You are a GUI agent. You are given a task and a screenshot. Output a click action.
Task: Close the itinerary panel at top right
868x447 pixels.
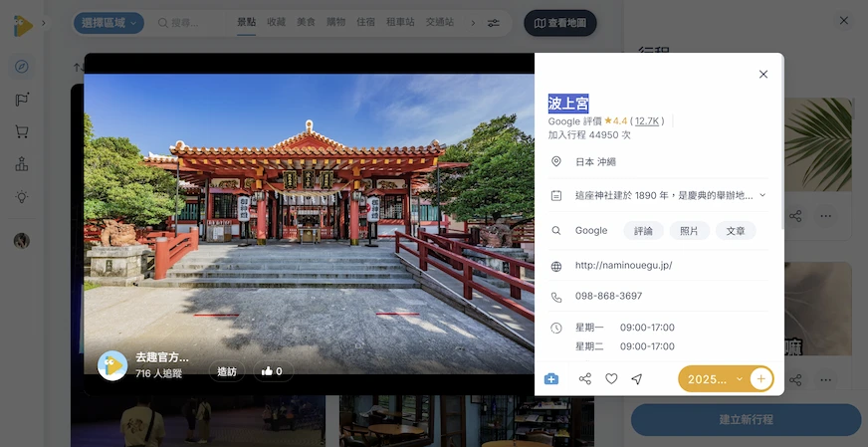tap(844, 21)
